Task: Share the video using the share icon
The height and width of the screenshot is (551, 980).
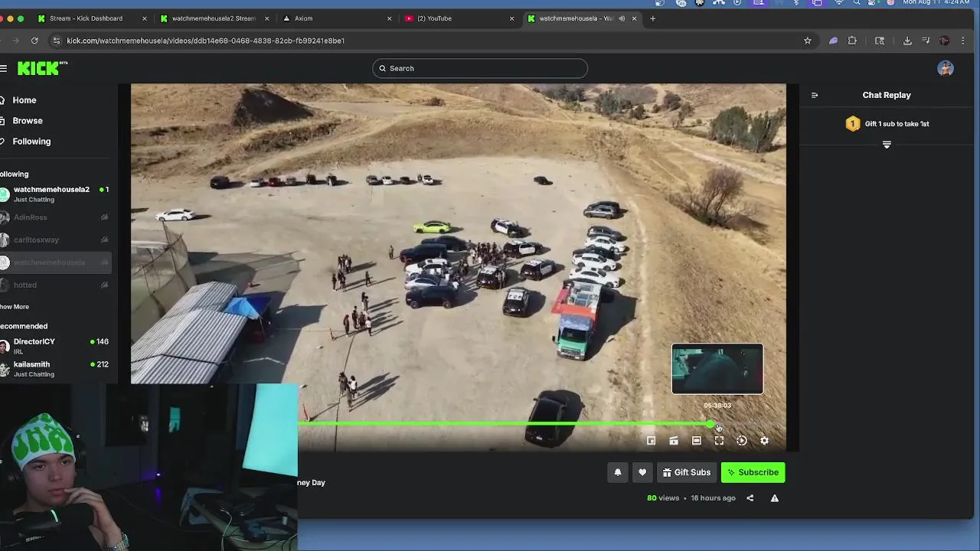Action: point(750,498)
